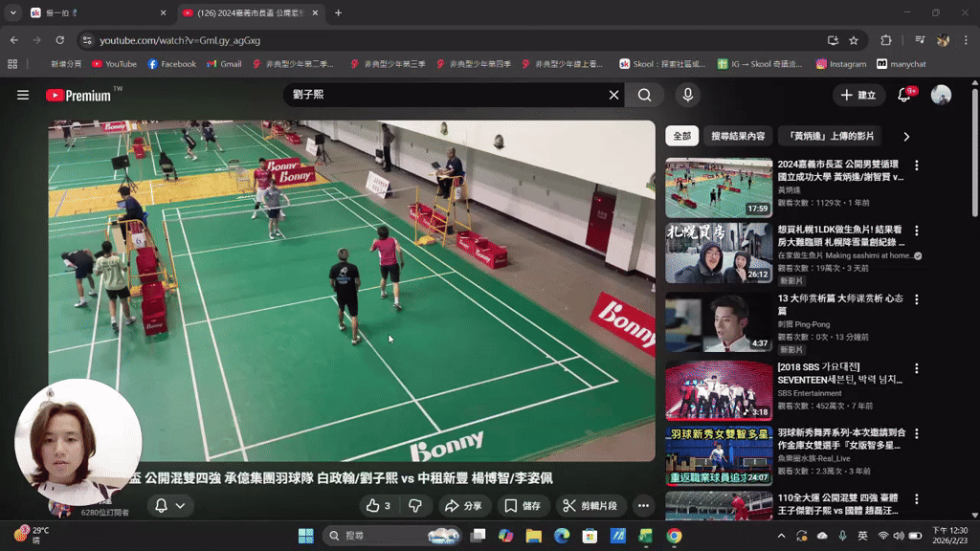980x551 pixels.
Task: Open the Windows Start menu
Action: 305,536
